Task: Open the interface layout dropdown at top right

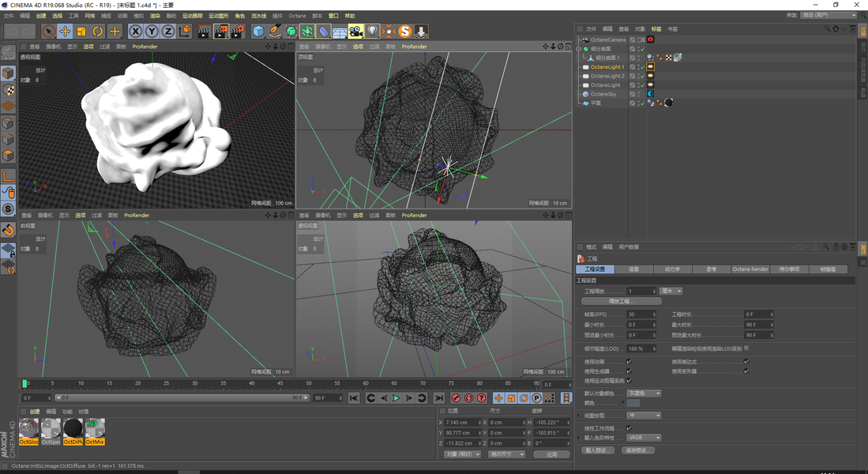Action: (x=829, y=15)
